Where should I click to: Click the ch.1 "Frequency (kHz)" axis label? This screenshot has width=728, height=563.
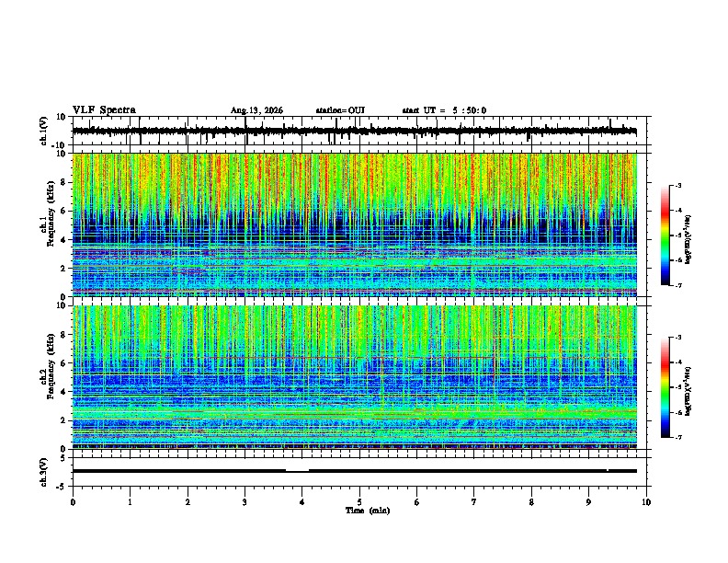point(51,214)
